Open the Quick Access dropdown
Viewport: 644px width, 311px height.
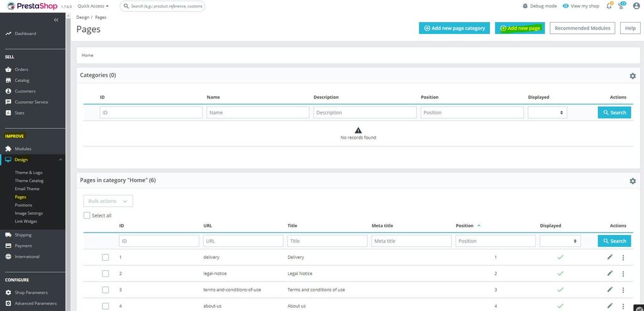tap(93, 6)
